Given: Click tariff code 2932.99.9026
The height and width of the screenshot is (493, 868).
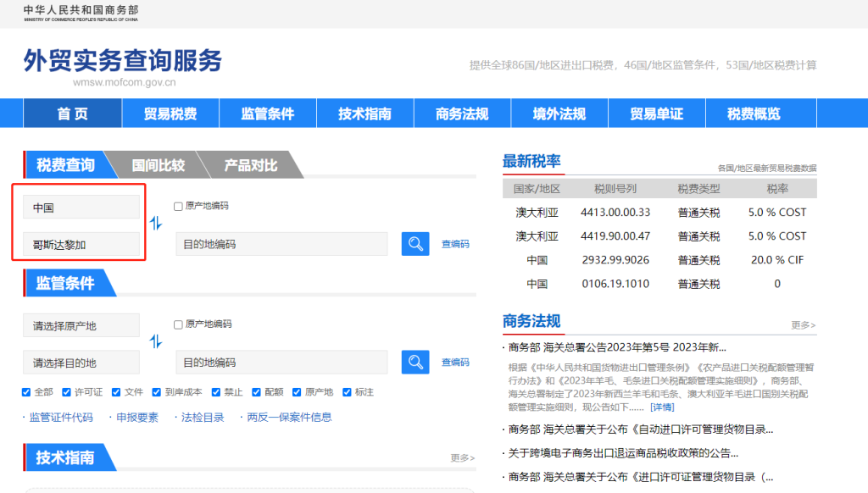Looking at the screenshot, I should pos(615,260).
